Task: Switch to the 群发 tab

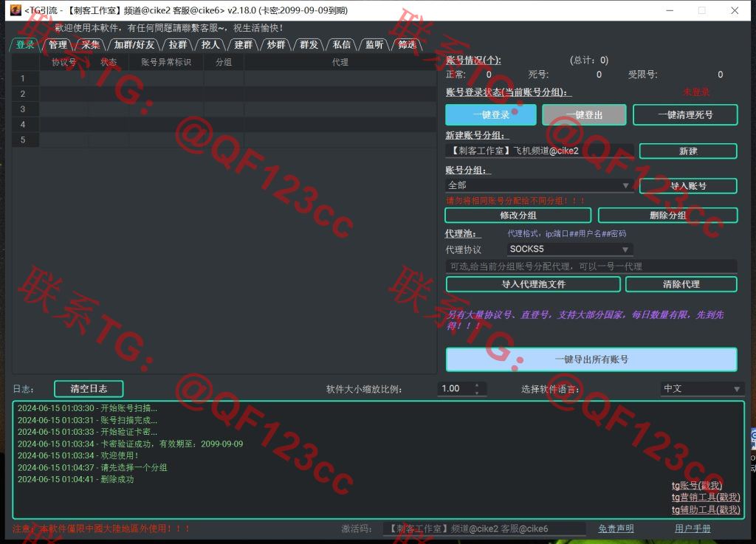Action: [309, 45]
